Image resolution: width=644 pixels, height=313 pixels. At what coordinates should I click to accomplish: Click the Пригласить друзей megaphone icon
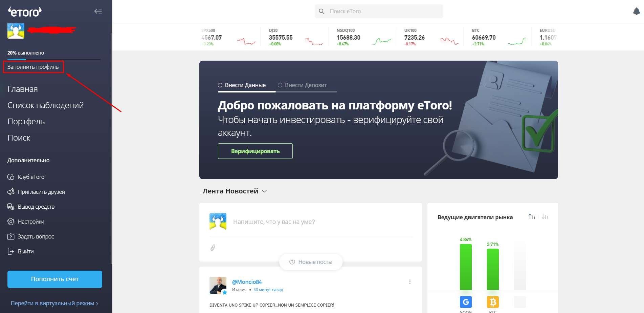pyautogui.click(x=11, y=192)
